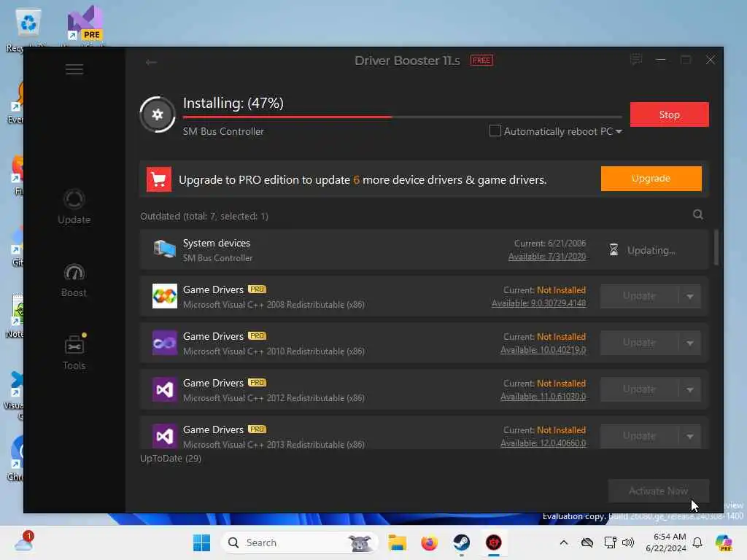
Task: Expand dropdown for Visual C++ 2010 Update
Action: pos(690,343)
